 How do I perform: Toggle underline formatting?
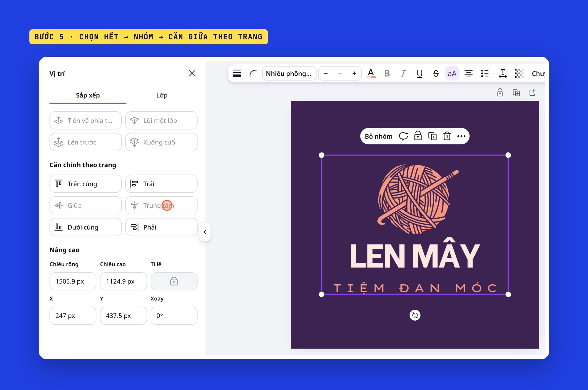click(420, 73)
